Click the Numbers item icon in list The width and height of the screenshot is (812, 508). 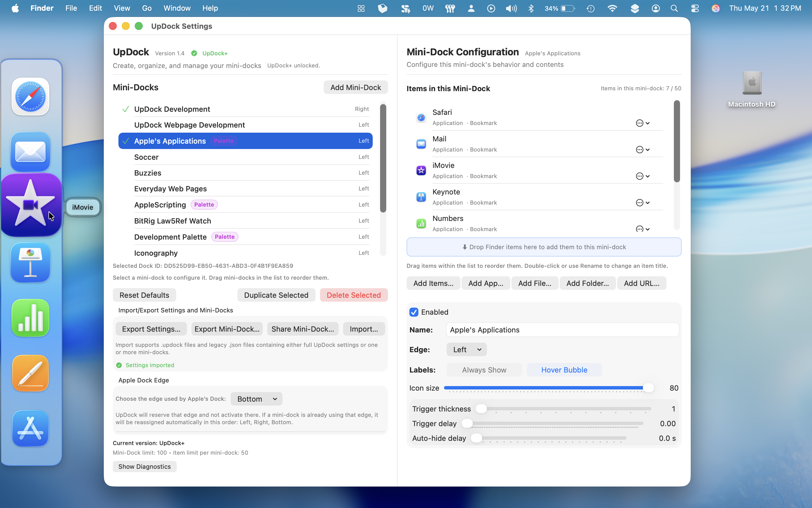(x=421, y=224)
